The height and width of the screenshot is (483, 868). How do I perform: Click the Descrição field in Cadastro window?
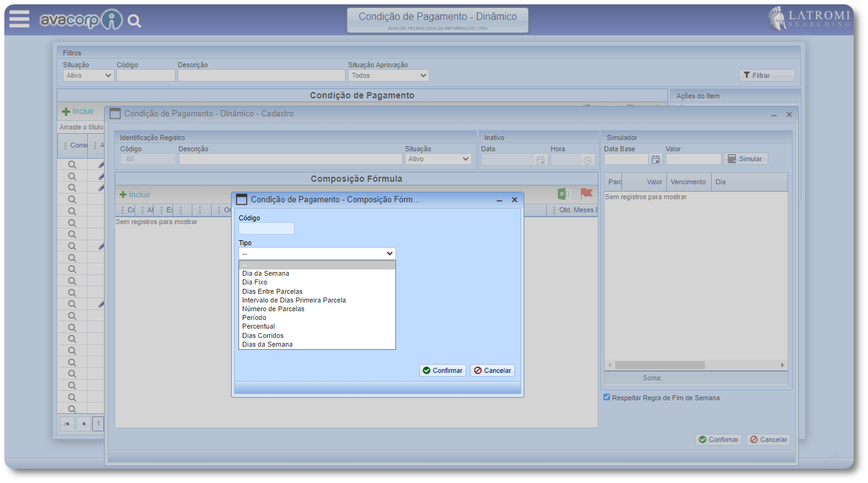click(x=290, y=159)
